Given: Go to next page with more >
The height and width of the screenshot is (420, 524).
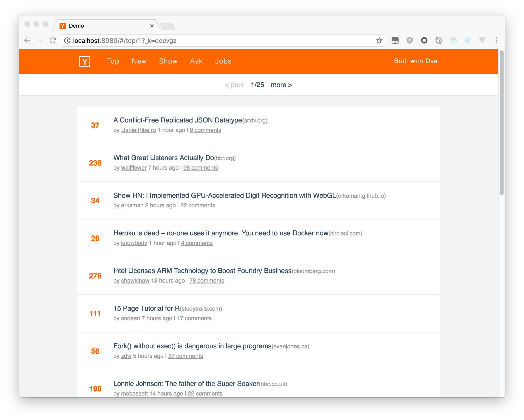Looking at the screenshot, I should pyautogui.click(x=282, y=85).
